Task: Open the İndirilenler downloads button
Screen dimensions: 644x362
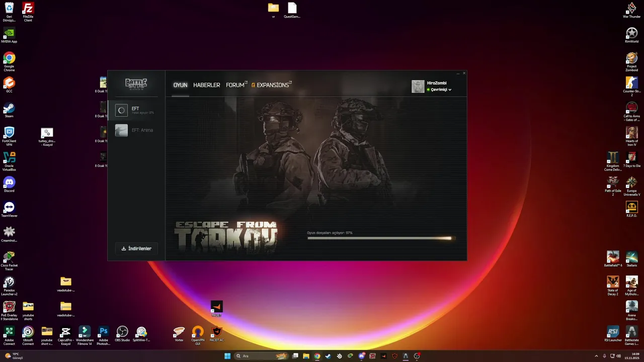Action: (x=136, y=248)
